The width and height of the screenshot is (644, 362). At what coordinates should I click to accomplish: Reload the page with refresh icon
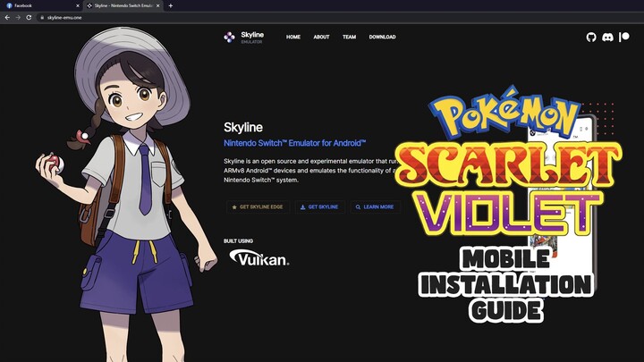click(x=29, y=18)
